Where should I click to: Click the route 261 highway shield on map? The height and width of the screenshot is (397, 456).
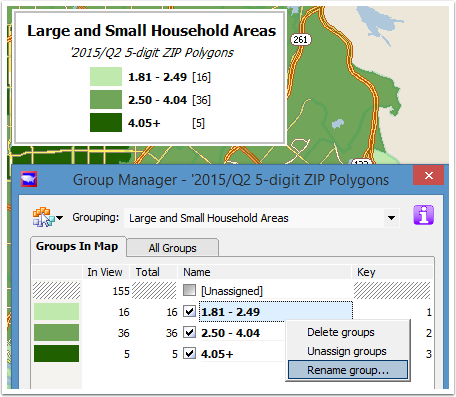pyautogui.click(x=300, y=40)
